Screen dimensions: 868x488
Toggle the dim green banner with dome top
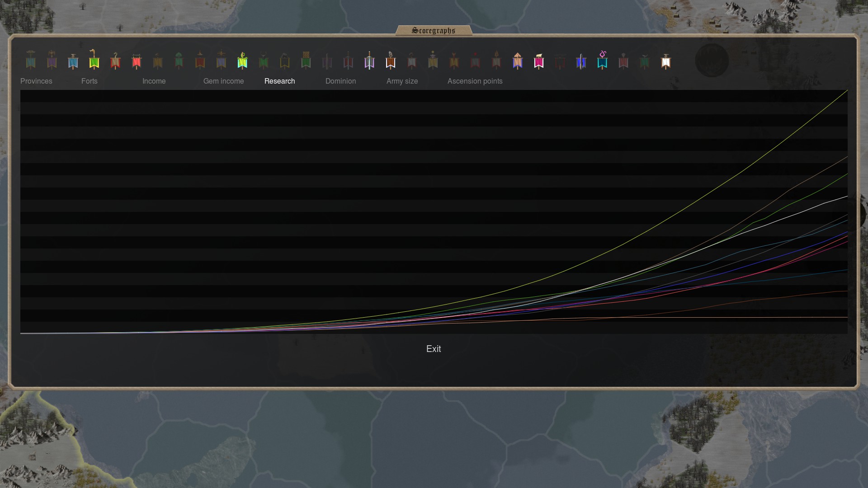pos(179,60)
